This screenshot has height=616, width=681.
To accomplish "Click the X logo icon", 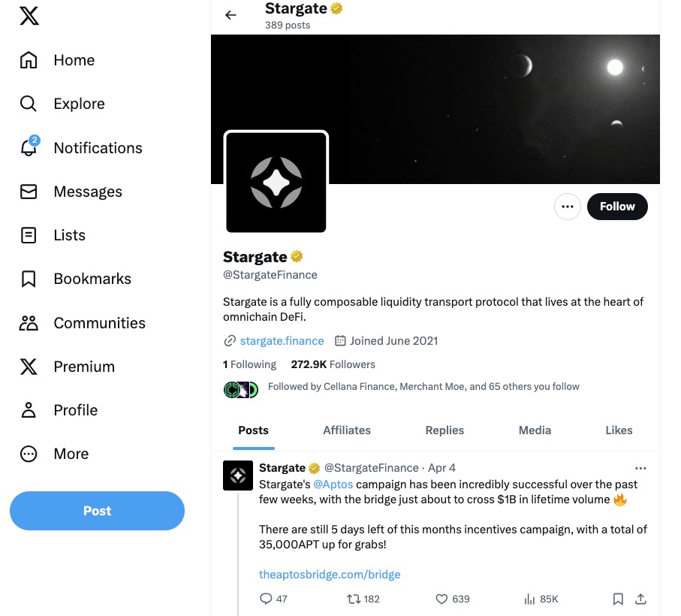I will (29, 17).
